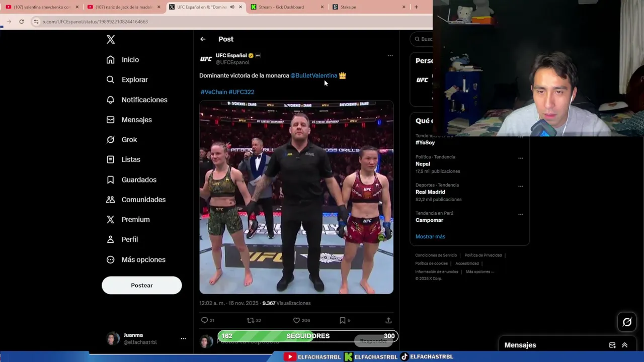Open Nepal trending topic
Viewport: 644px width, 362px height.
click(423, 164)
